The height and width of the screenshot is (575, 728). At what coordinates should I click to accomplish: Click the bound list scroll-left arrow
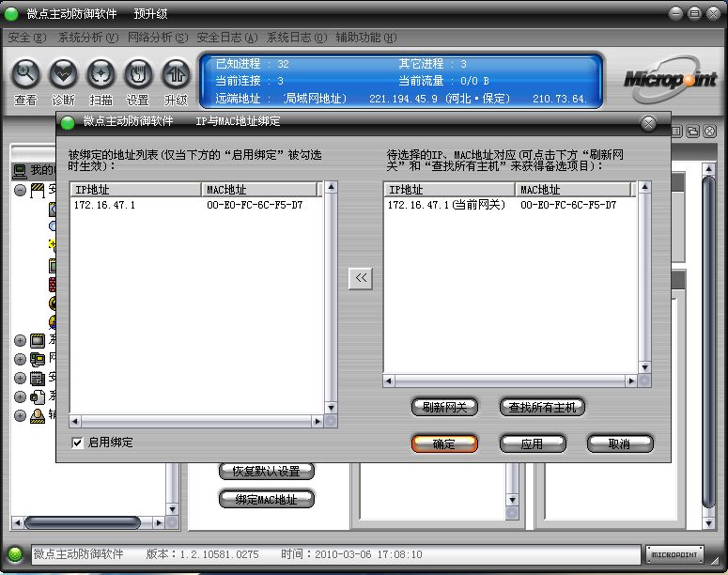pos(75,421)
